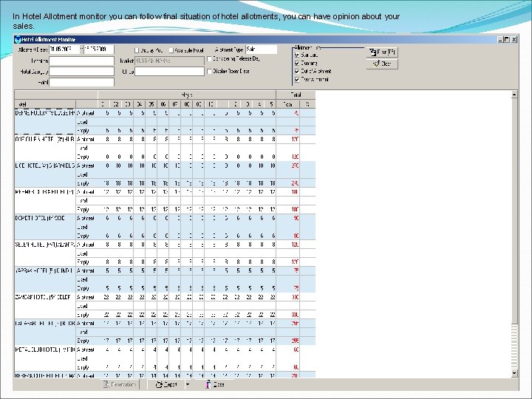Enable the Available Hotel checkbox
This screenshot has width=532, height=399.
(171, 50)
